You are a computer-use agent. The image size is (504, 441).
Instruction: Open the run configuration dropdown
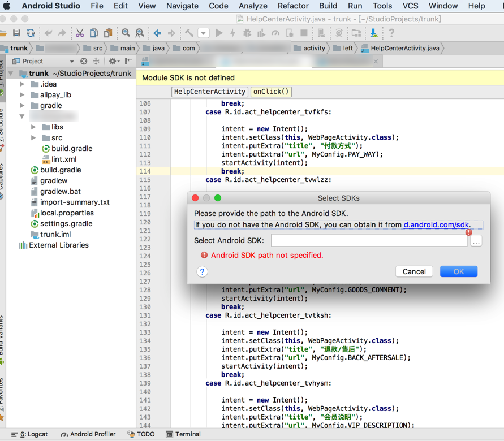204,33
